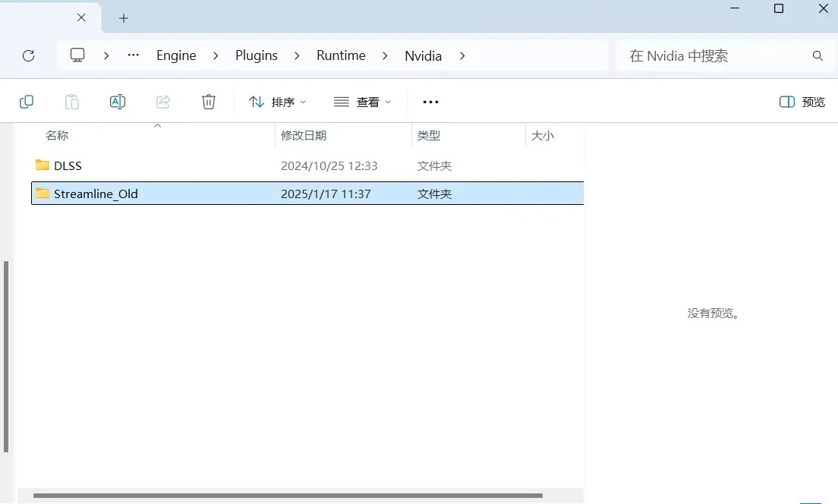
Task: Select the Streamline_Old folder
Action: point(96,194)
